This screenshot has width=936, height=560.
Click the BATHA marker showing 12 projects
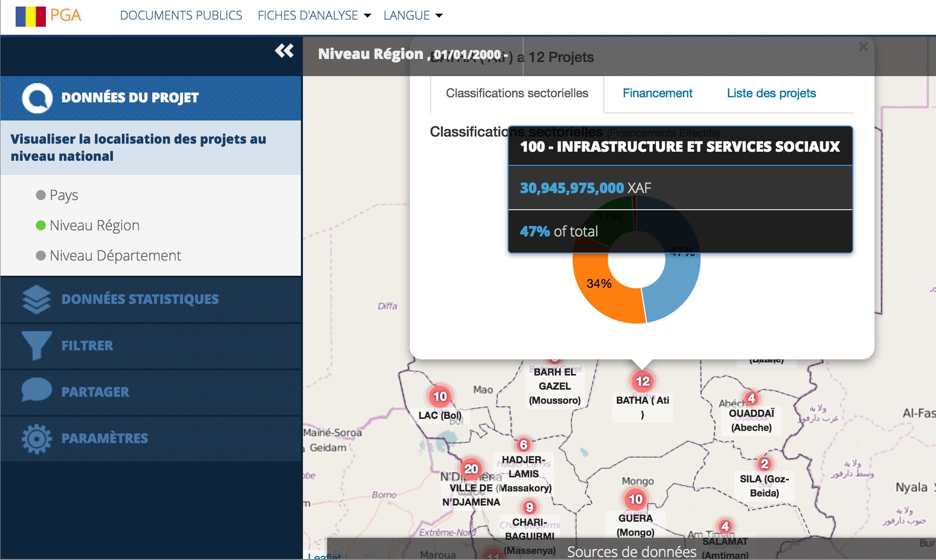[x=642, y=382]
